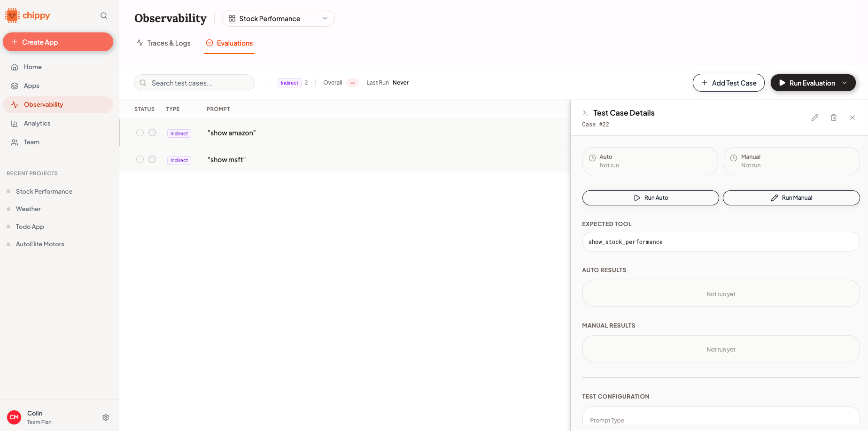Screen dimensions: 868x431
Task: Toggle first status circle for "show amazon"
Action: coord(140,133)
